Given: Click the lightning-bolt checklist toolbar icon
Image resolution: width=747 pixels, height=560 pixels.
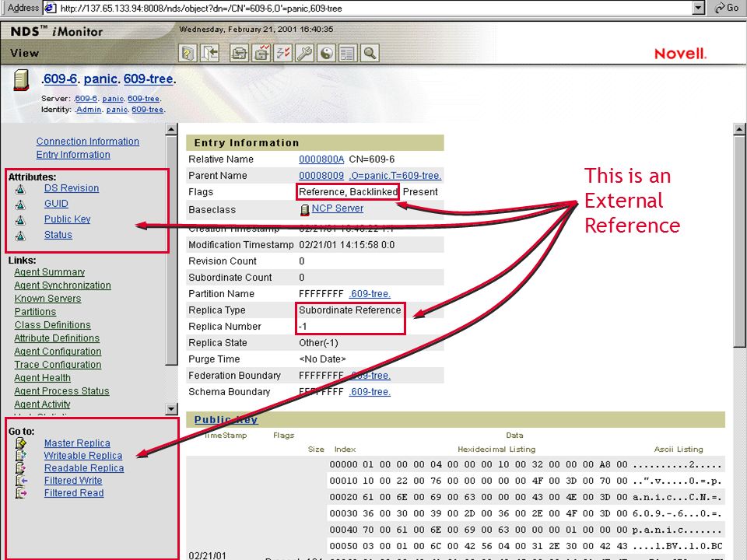Looking at the screenshot, I should tap(283, 53).
